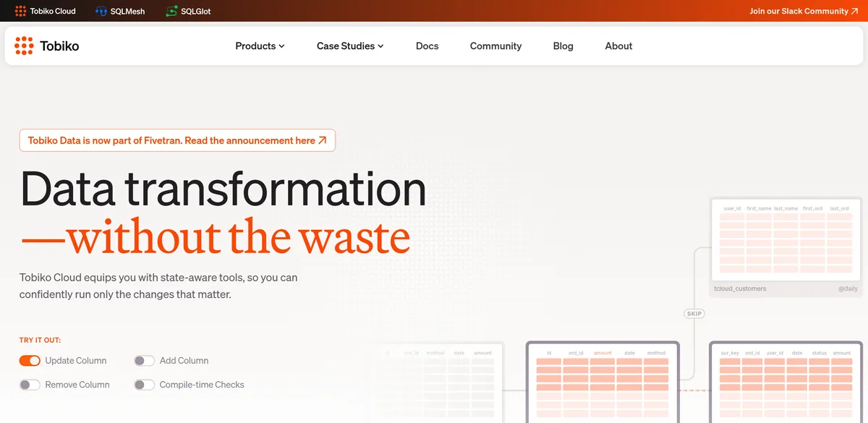Click the SQLMesh logo icon
868x423 pixels.
[x=101, y=11]
